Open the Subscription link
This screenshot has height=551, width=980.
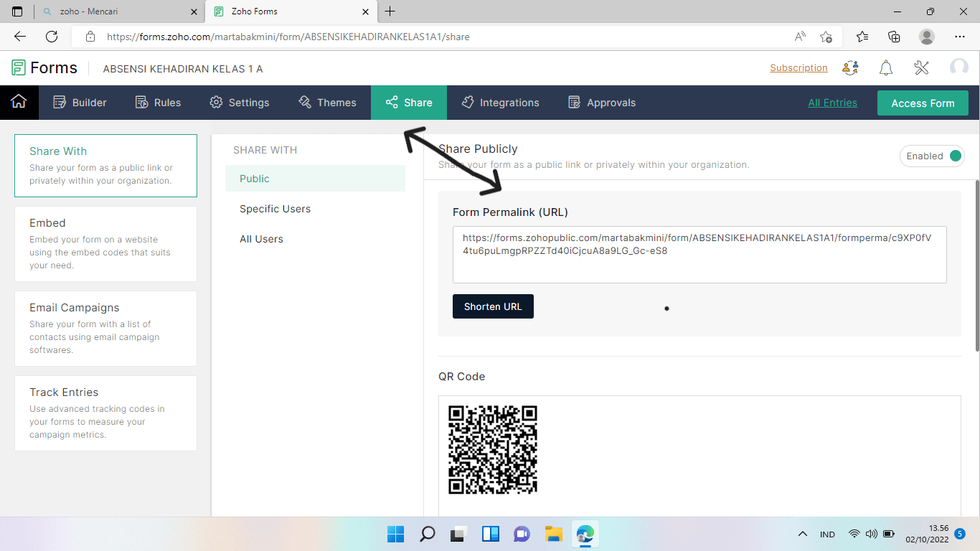(798, 68)
